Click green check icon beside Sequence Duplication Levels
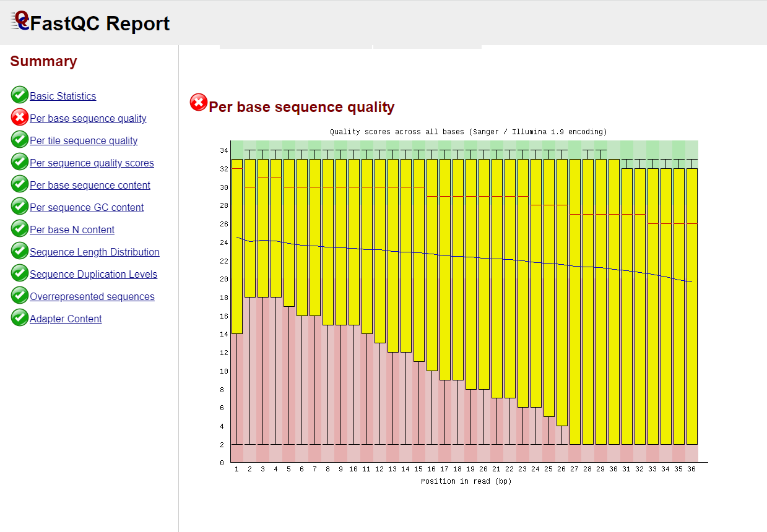This screenshot has height=532, width=767. point(20,273)
